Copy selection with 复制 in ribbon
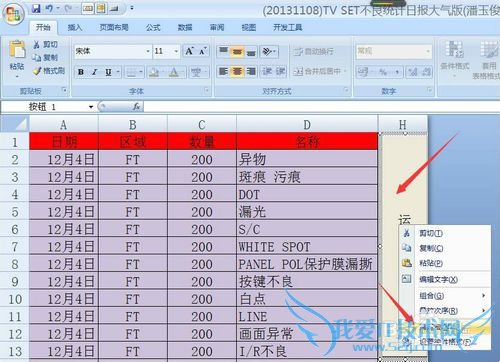500x362 pixels. pos(46,57)
